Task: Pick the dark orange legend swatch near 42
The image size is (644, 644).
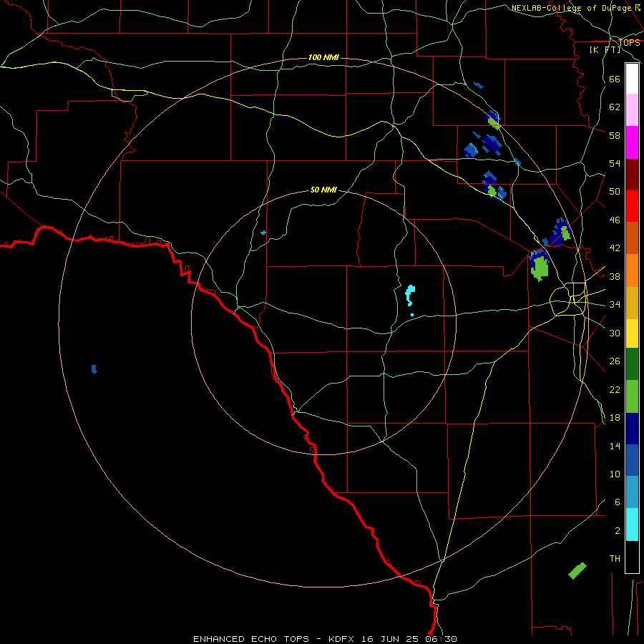Action: point(632,238)
